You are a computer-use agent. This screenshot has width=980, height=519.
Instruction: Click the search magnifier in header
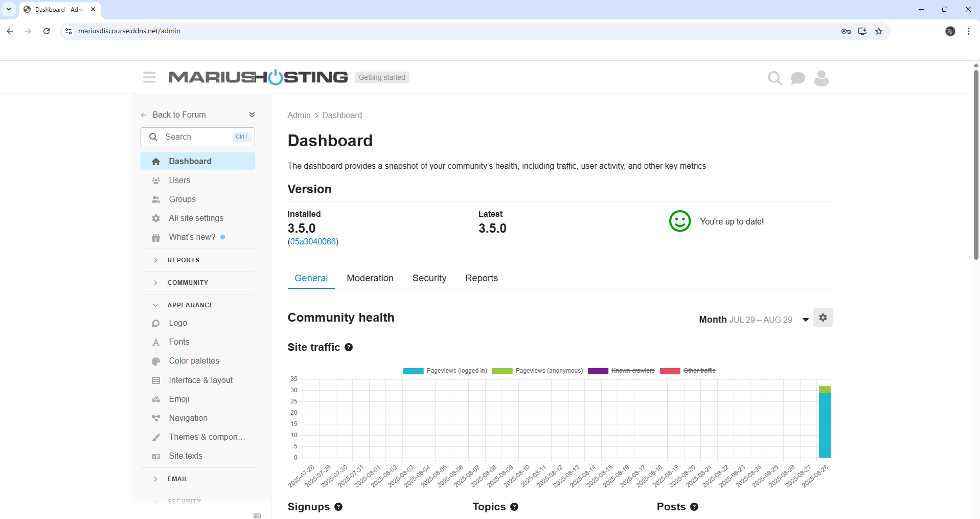coord(775,78)
